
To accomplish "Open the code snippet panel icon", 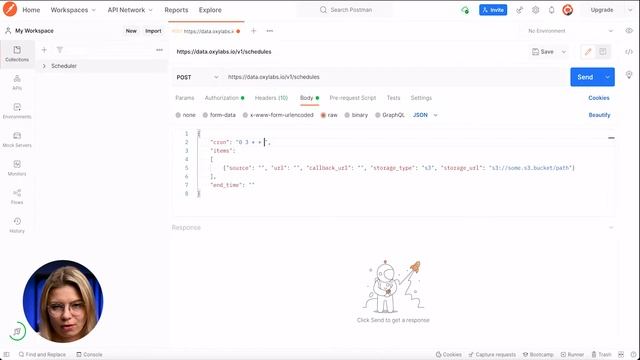I will (629, 51).
